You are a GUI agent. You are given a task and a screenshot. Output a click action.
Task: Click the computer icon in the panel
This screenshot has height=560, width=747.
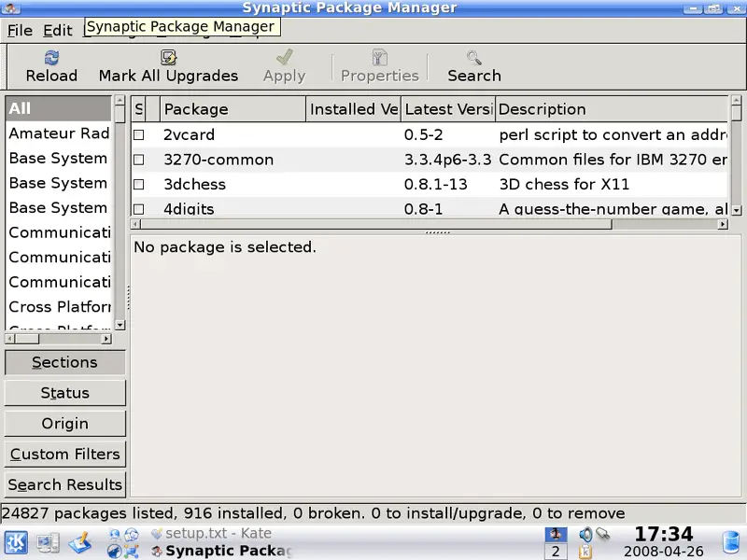point(49,543)
